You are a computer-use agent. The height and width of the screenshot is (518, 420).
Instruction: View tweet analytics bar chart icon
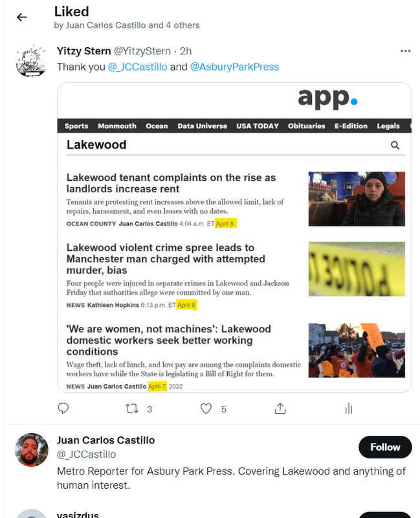[349, 409]
